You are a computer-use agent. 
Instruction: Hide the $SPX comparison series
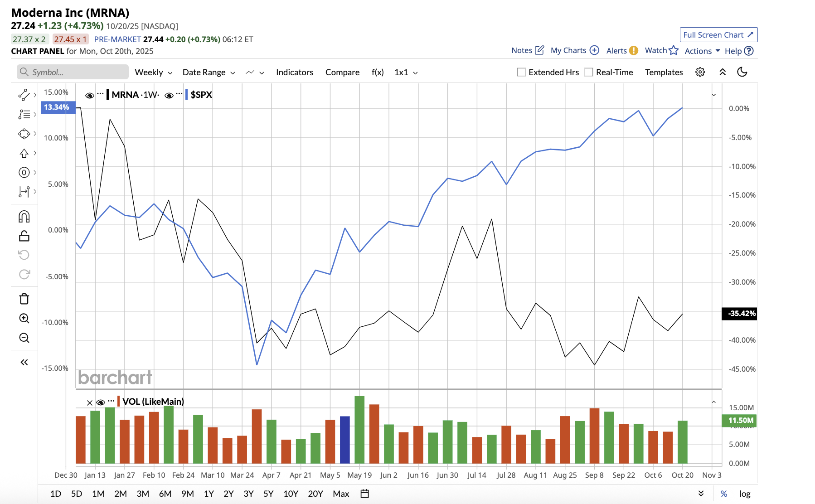click(x=169, y=95)
